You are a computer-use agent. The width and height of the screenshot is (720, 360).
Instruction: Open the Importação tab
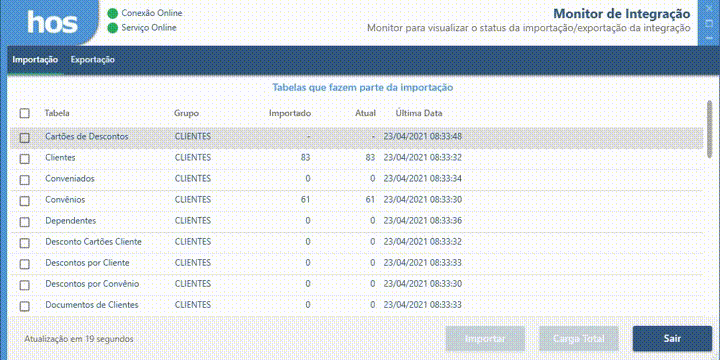35,60
